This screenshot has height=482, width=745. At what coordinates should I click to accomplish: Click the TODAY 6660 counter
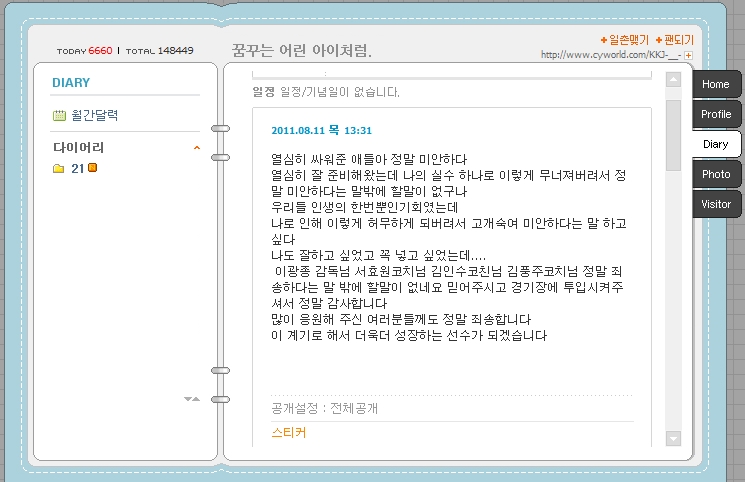click(x=85, y=50)
